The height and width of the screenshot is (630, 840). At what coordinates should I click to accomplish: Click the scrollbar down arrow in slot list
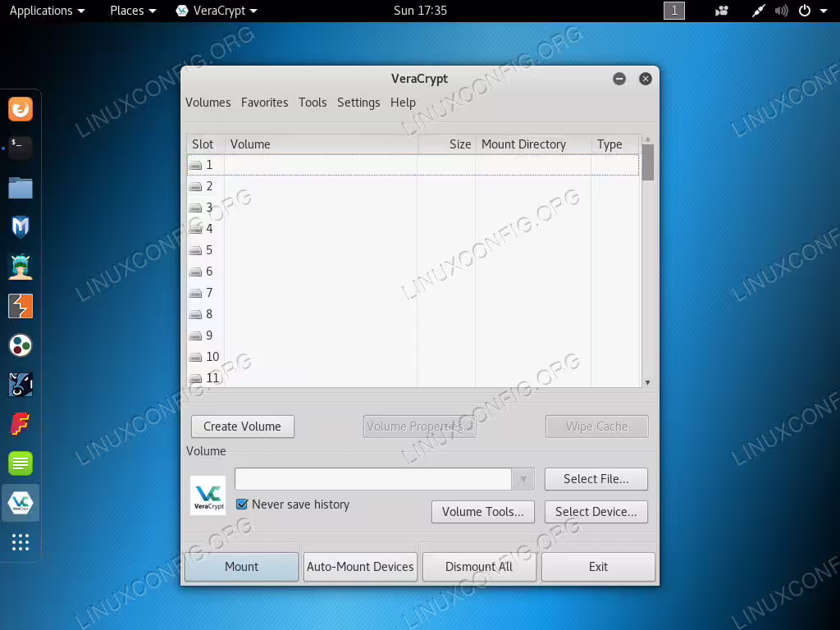coord(648,382)
